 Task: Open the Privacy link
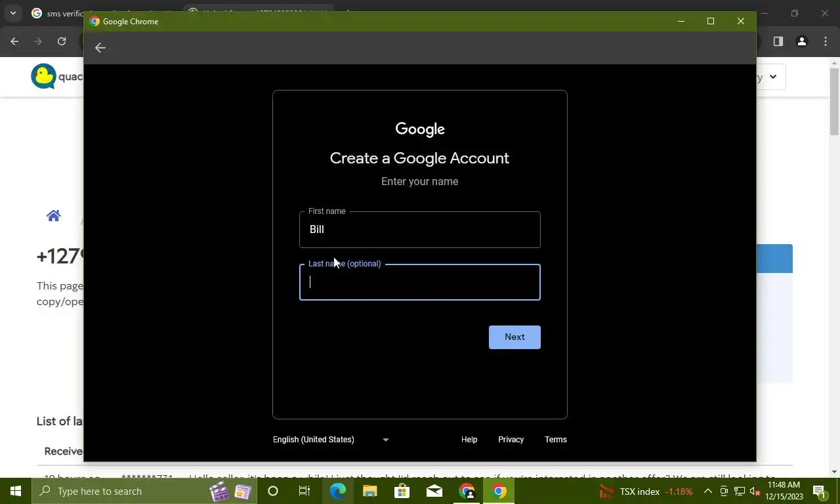[x=511, y=440]
